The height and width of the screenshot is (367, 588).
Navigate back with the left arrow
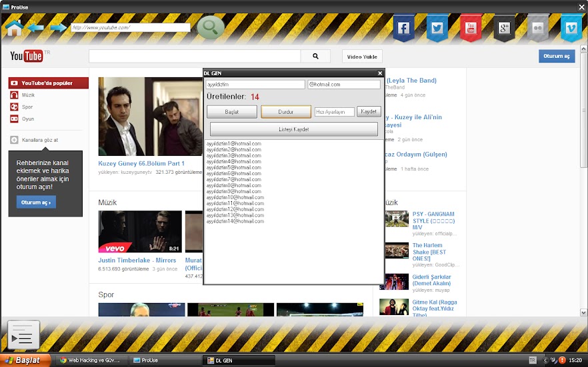coord(36,27)
